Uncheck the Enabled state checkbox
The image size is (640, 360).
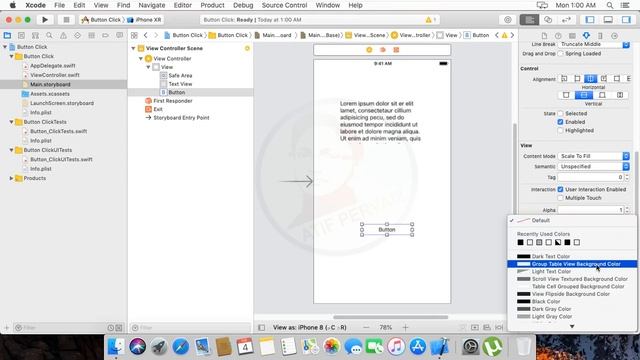coord(560,122)
